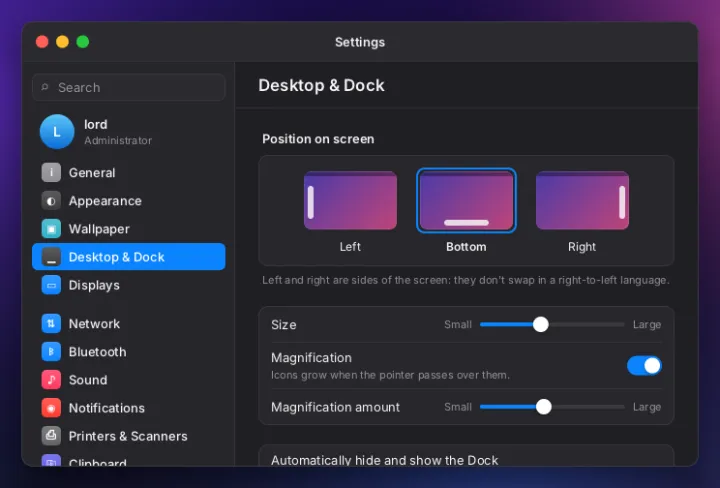
Task: Open the Notifications label in sidebar
Action: (x=107, y=408)
